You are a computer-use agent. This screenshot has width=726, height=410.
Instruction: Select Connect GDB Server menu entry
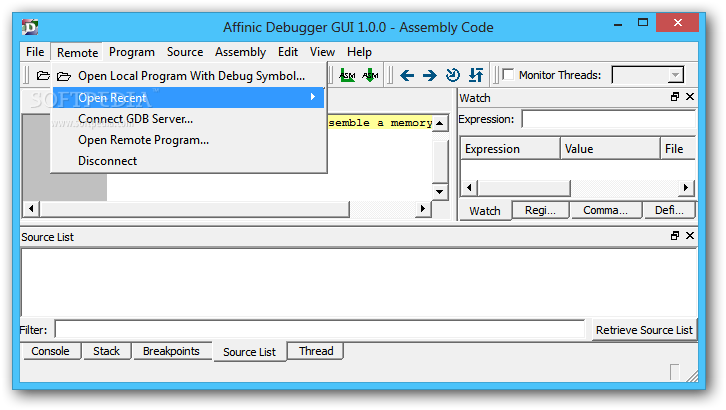(x=188, y=119)
